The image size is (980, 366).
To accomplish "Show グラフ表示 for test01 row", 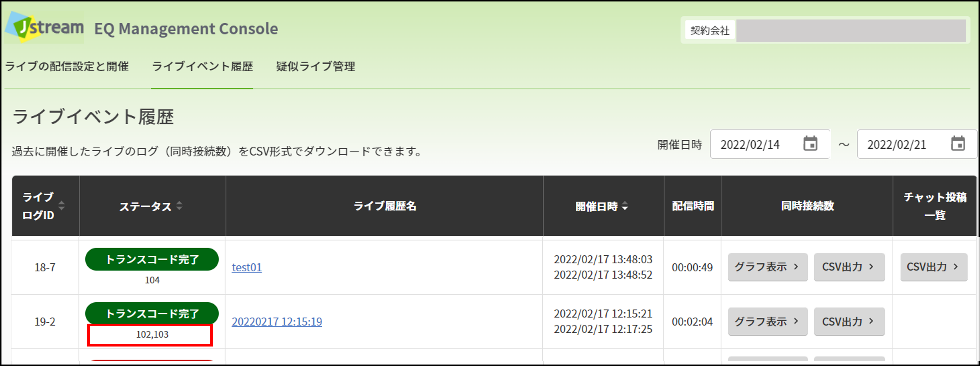I will pyautogui.click(x=768, y=267).
